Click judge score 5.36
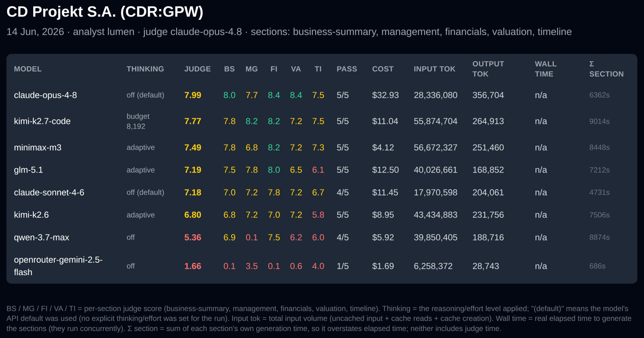The height and width of the screenshot is (338, 644). tap(193, 237)
